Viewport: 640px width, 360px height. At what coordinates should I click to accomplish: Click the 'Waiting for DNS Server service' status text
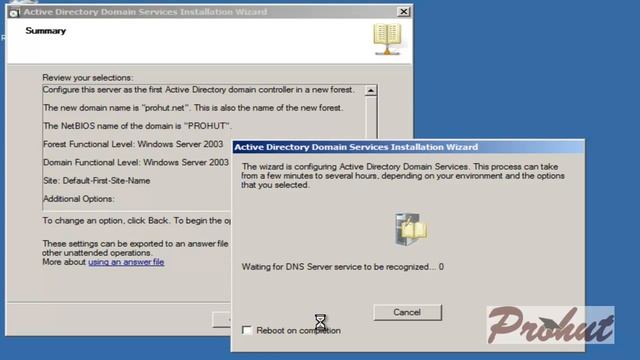(x=342, y=267)
